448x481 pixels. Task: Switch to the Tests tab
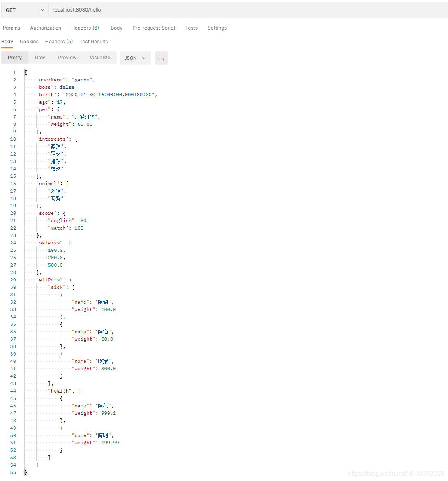[191, 28]
